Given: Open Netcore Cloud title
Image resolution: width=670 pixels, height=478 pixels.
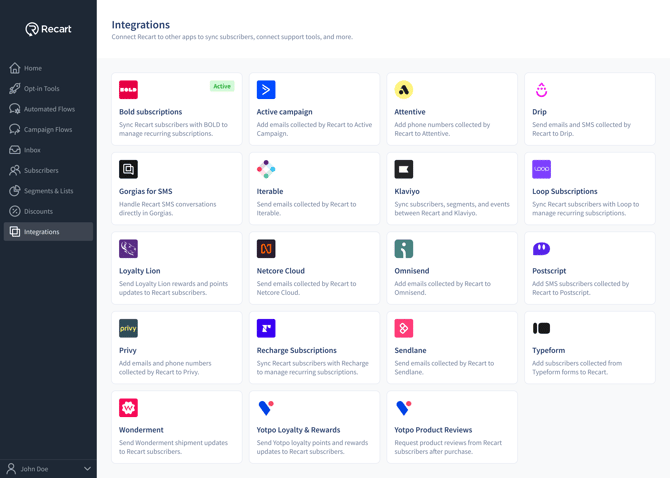Looking at the screenshot, I should (x=281, y=271).
